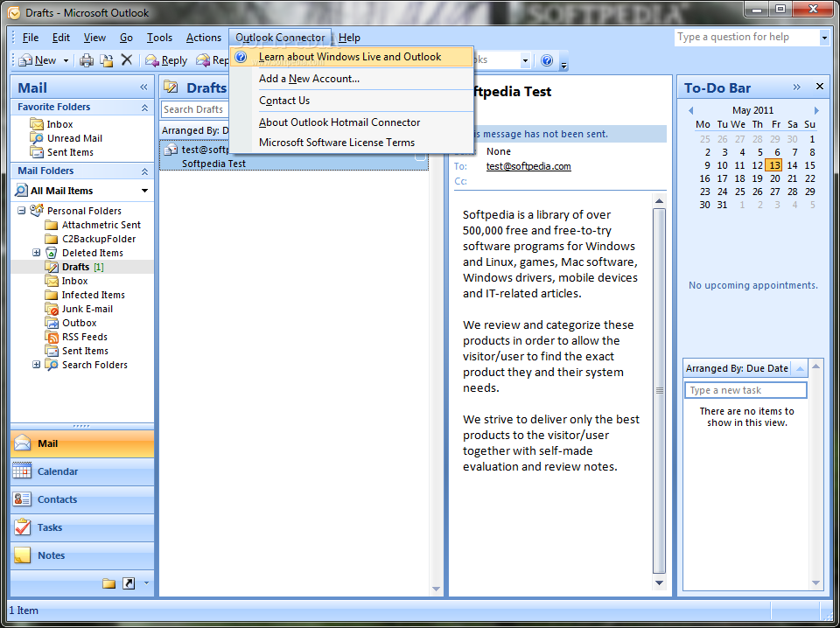Viewport: 840px width, 628px height.
Task: Go to next month in calendar
Action: pos(816,110)
